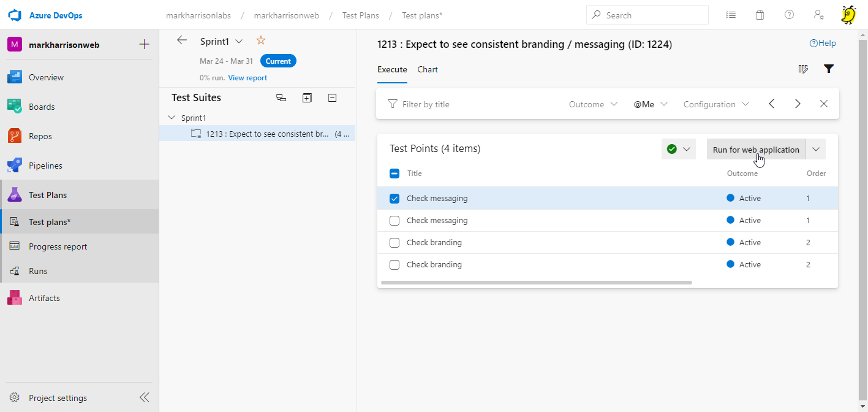Expand the Run for web application arrow
The width and height of the screenshot is (868, 412).
tap(816, 149)
